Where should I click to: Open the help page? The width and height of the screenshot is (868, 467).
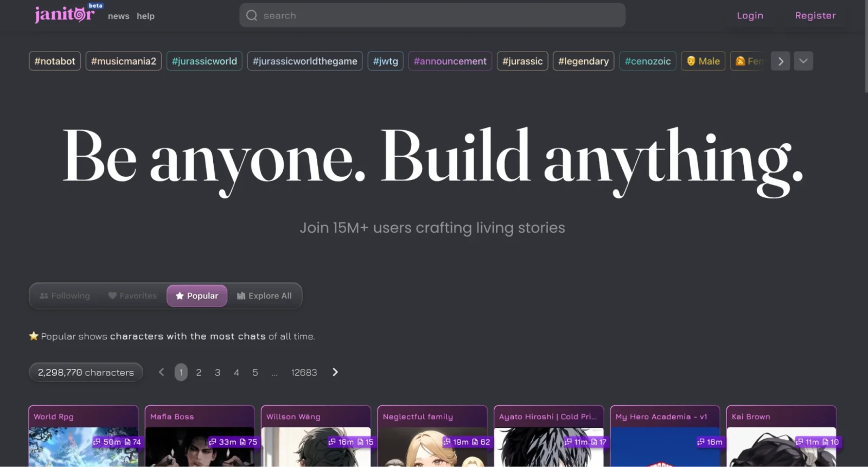(145, 16)
